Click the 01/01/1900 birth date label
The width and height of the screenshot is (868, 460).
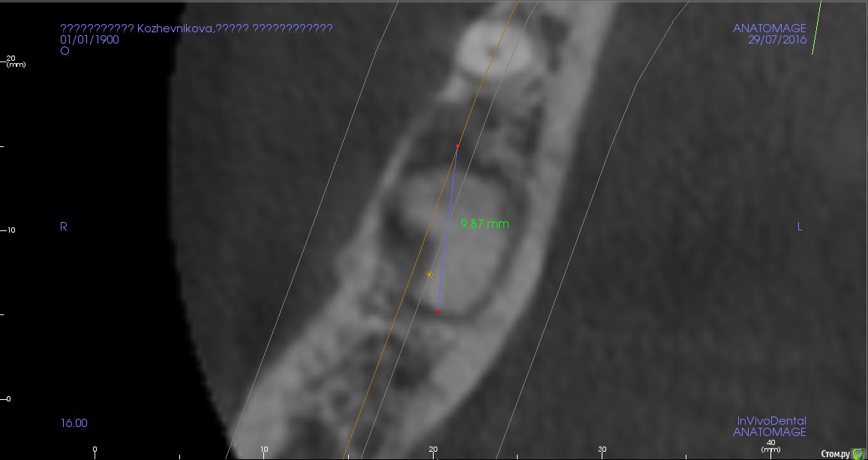pos(89,40)
